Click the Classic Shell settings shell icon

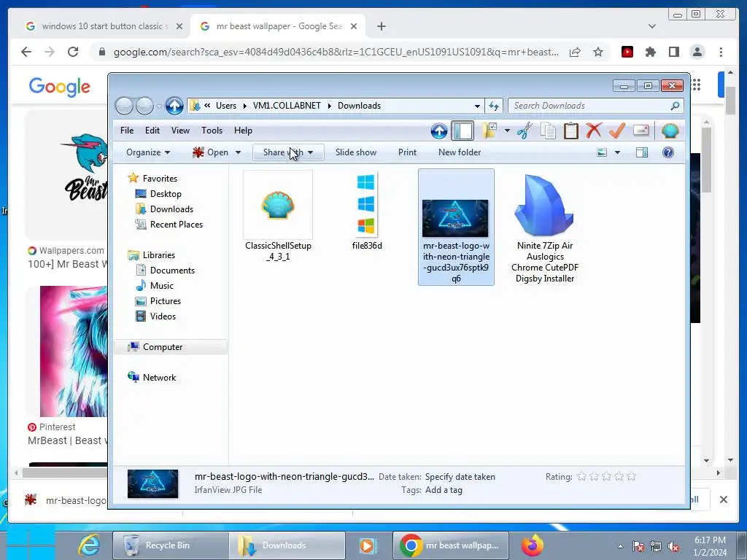(670, 131)
